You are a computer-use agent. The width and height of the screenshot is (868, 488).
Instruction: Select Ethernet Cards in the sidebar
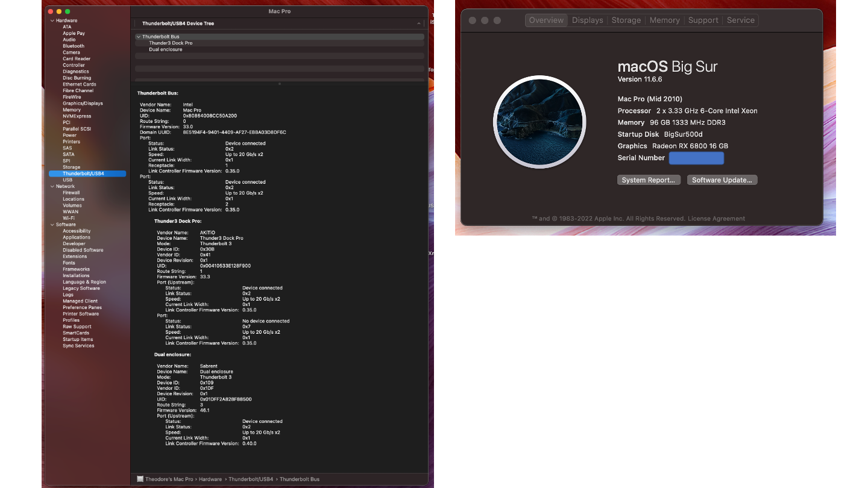80,84
